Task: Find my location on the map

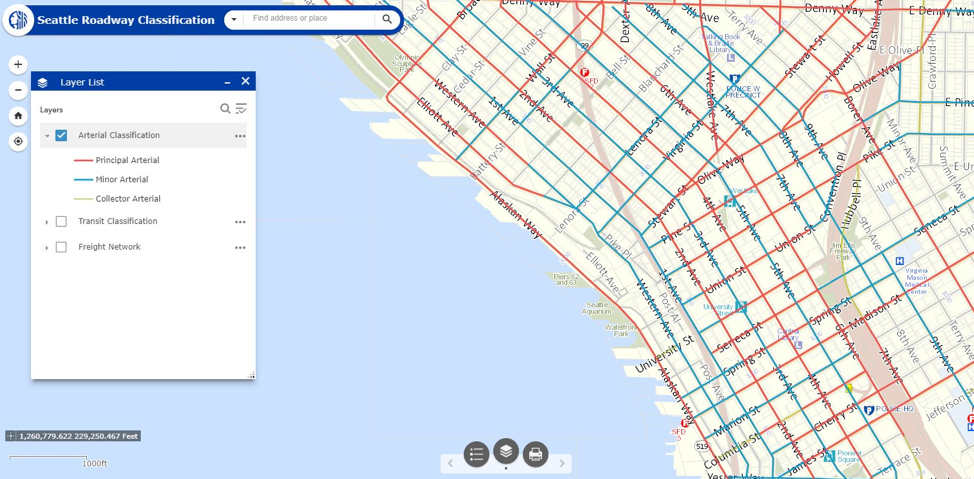Action: 18,142
